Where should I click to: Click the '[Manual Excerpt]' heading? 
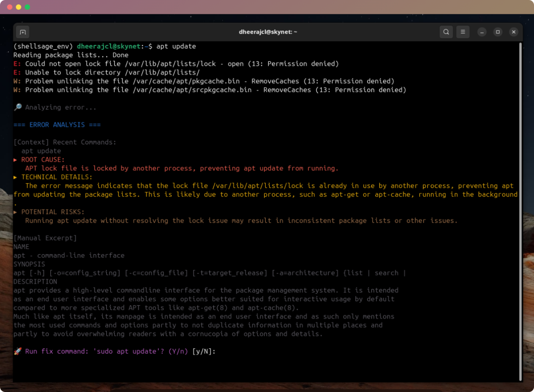pos(45,238)
